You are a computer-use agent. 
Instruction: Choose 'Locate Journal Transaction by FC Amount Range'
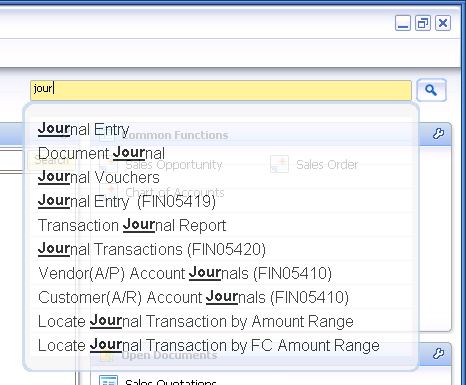tap(221, 345)
